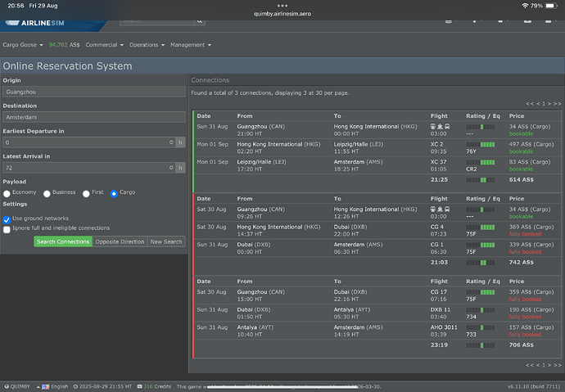Click the green Credits icon in footer
The width and height of the screenshot is (565, 392).
pos(138,385)
